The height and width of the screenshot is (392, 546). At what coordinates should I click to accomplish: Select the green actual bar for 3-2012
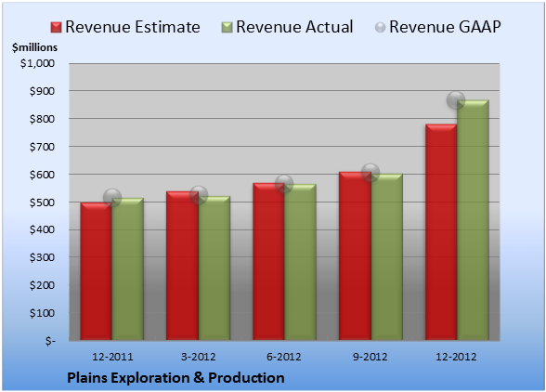pyautogui.click(x=214, y=268)
